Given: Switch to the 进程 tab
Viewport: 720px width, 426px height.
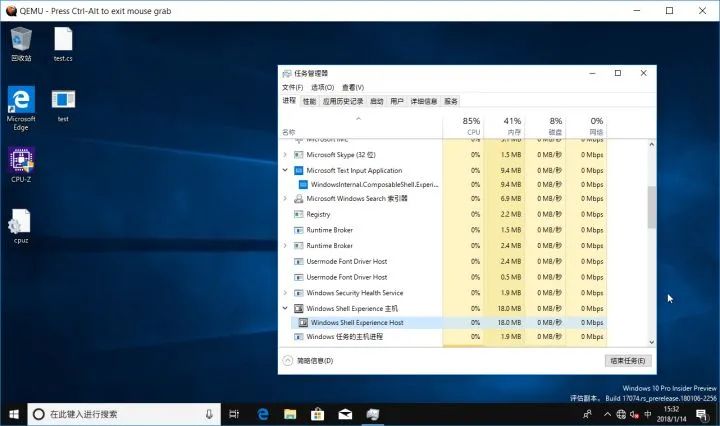Looking at the screenshot, I should pos(289,101).
